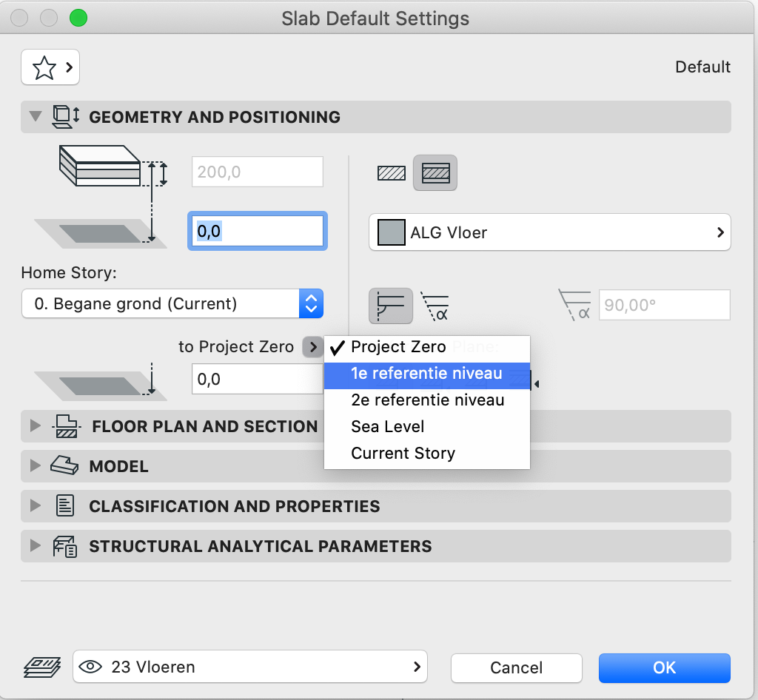Viewport: 758px width, 700px height.
Task: Click the offset to home story field
Action: [x=257, y=231]
